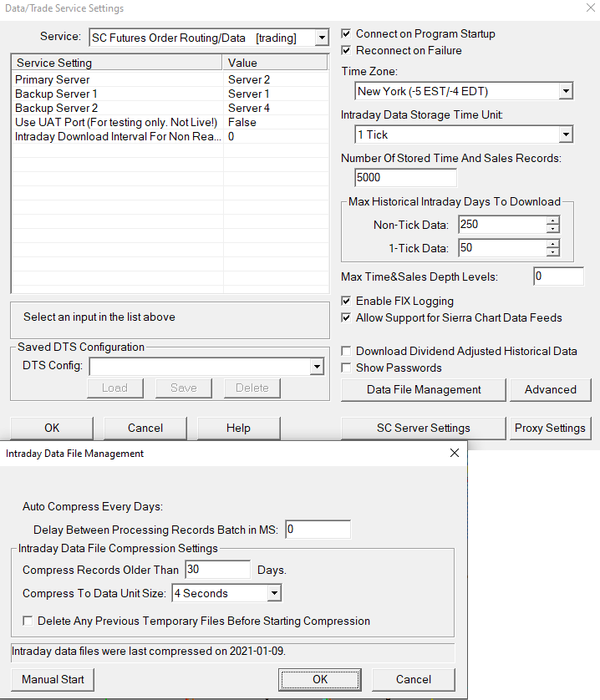Click OK in Data/Trade Service Settings
This screenshot has width=600, height=700.
tap(52, 429)
